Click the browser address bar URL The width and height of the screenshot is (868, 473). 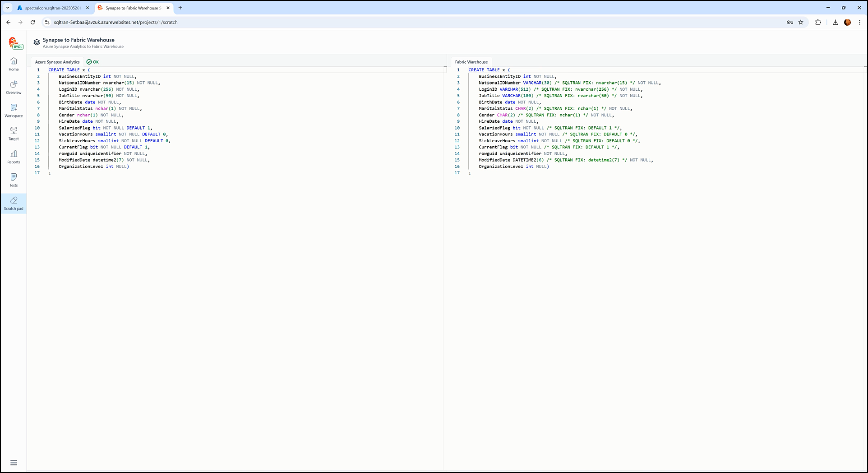pos(115,22)
